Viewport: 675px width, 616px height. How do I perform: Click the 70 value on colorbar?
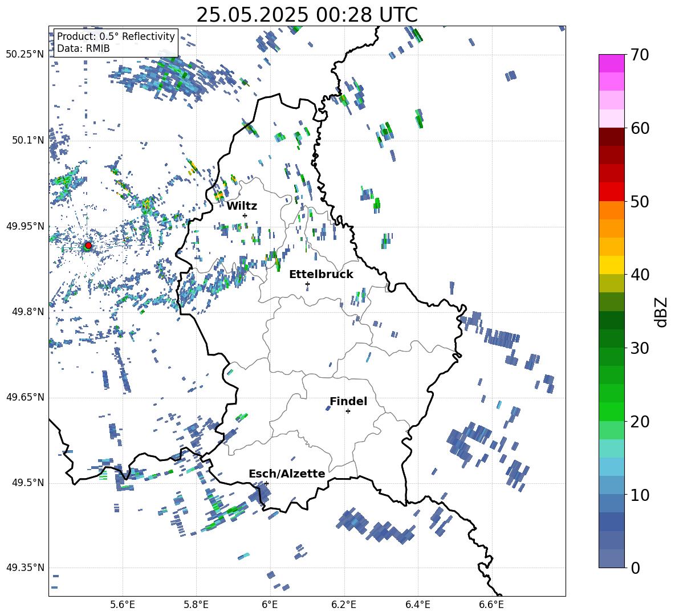coord(640,55)
